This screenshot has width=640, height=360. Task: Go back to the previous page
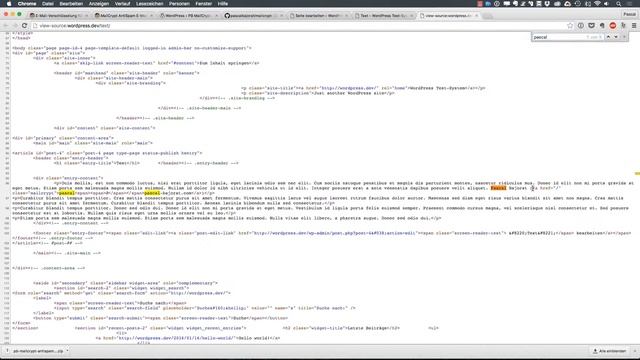(6, 26)
